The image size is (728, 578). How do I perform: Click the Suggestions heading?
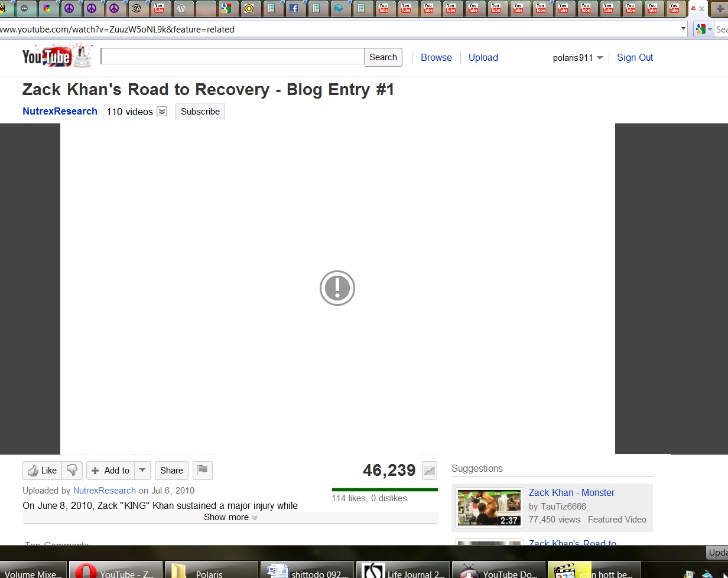coord(477,468)
